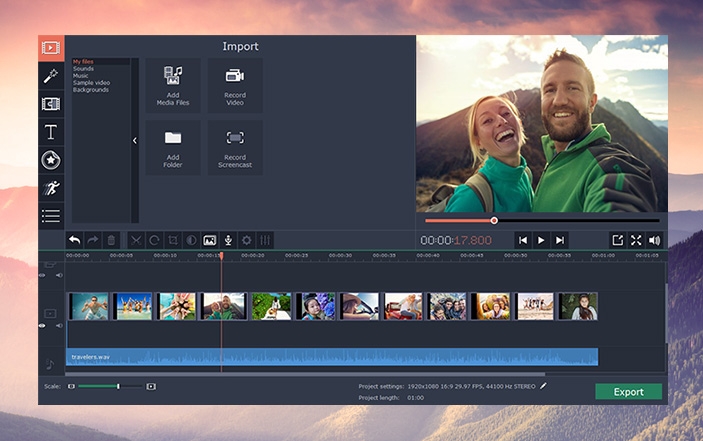Open the Transitions tab in sidebar
703x441 pixels.
click(x=51, y=104)
